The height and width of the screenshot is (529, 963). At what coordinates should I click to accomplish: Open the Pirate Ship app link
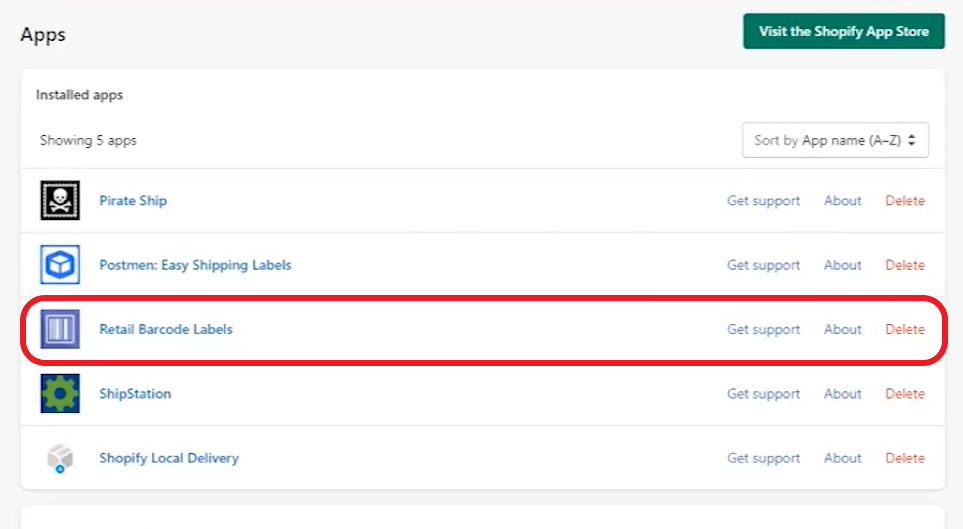[133, 201]
